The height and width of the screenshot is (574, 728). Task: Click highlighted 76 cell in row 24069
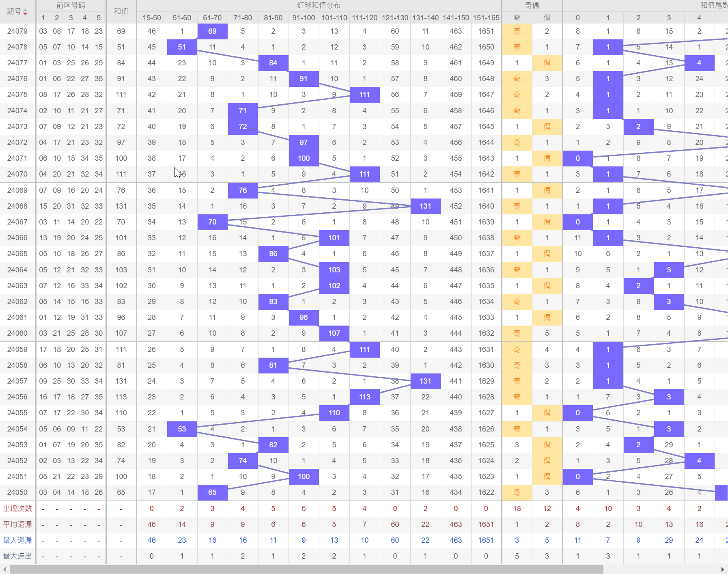[x=243, y=190]
